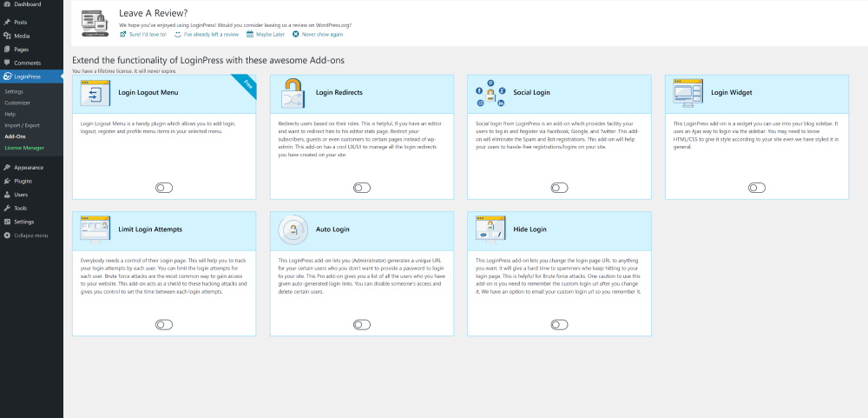Toggle the Auto Login add-on on

[x=361, y=324]
